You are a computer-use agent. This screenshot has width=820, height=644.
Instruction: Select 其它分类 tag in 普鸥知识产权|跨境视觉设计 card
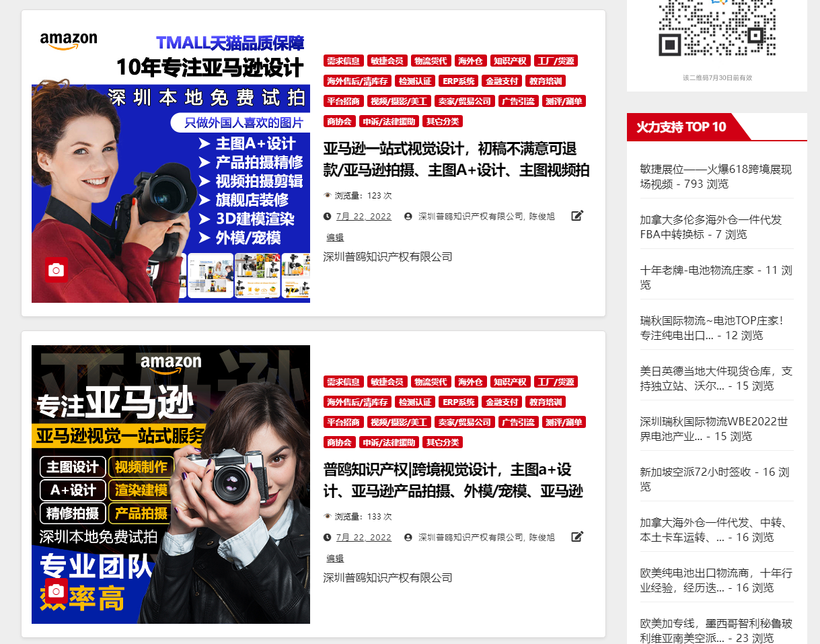click(x=443, y=442)
